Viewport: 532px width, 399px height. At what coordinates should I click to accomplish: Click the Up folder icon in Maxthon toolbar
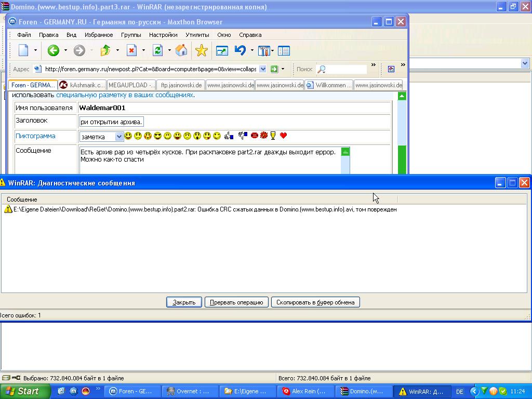tap(105, 50)
